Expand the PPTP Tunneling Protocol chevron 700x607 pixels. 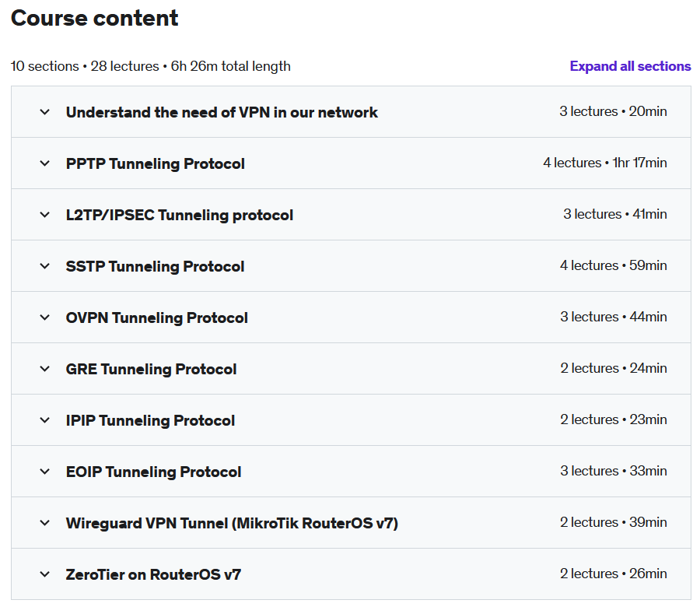pos(44,163)
